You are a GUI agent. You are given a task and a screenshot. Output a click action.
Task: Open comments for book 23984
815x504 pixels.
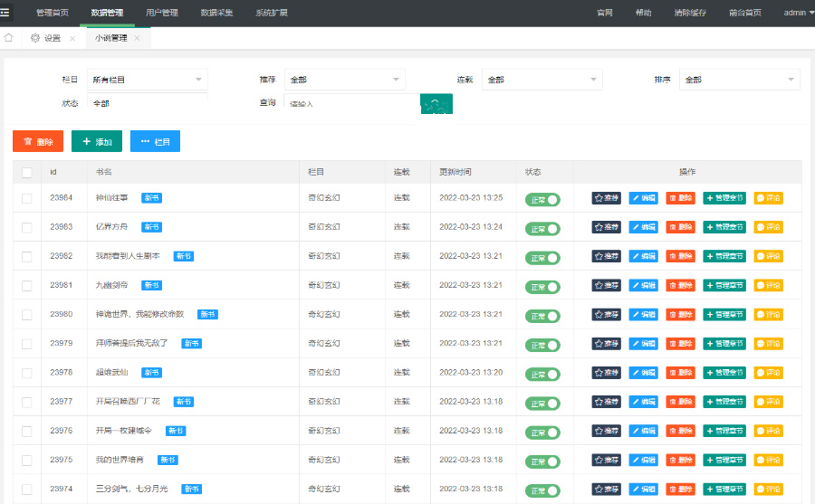(768, 198)
